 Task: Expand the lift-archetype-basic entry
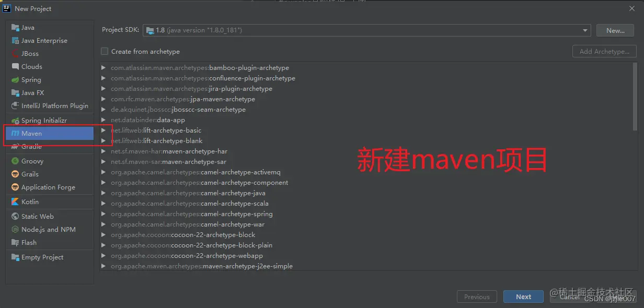point(104,131)
